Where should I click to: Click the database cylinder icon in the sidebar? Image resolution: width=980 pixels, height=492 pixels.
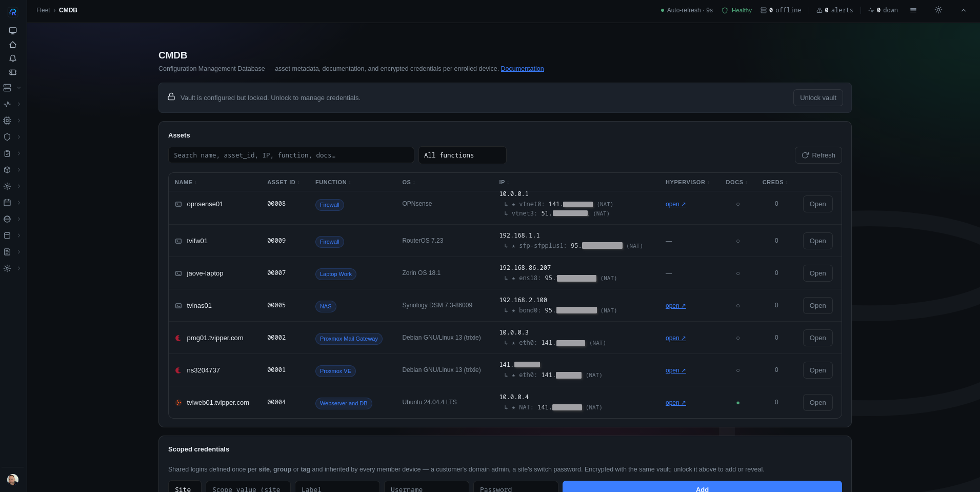[x=7, y=235]
